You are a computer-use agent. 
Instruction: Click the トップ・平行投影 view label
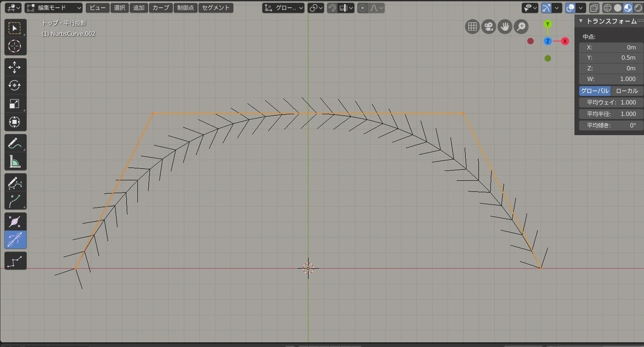click(65, 23)
